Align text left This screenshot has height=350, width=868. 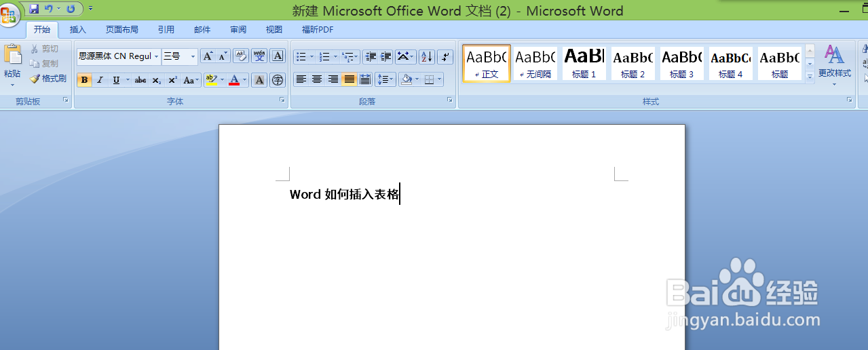tap(301, 79)
